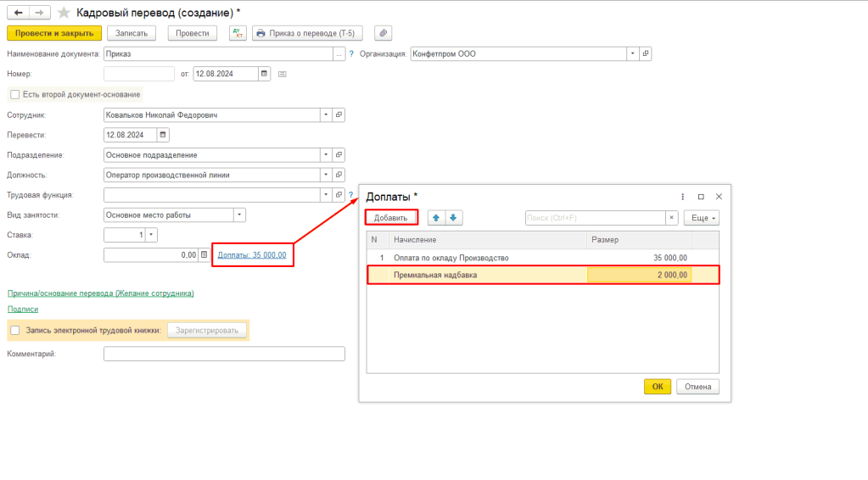Enable 'Есть второй документ-основание' checkbox
Image resolution: width=868 pixels, height=480 pixels.
14,94
